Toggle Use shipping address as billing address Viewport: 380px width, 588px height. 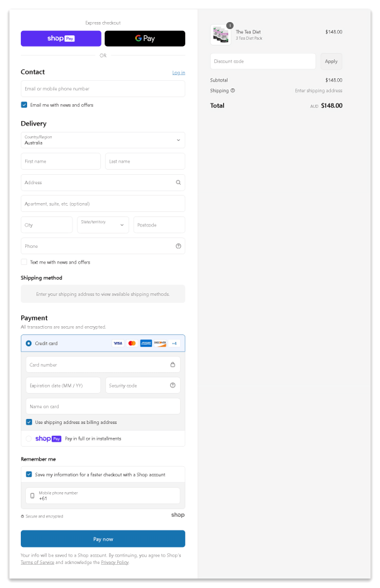29,422
